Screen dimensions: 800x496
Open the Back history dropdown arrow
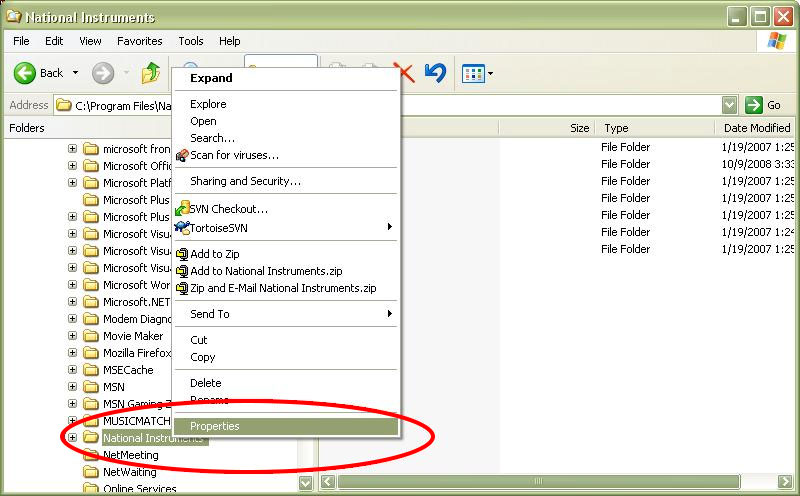pos(76,73)
